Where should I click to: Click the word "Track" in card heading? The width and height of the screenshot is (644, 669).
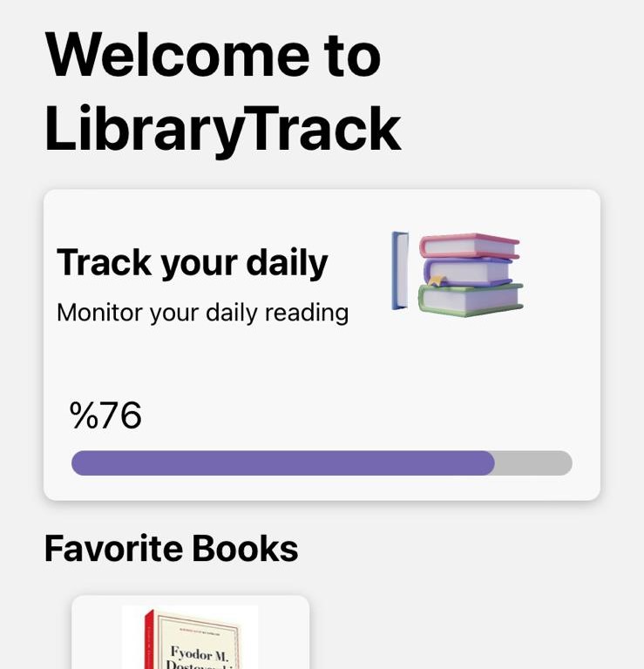[96, 262]
